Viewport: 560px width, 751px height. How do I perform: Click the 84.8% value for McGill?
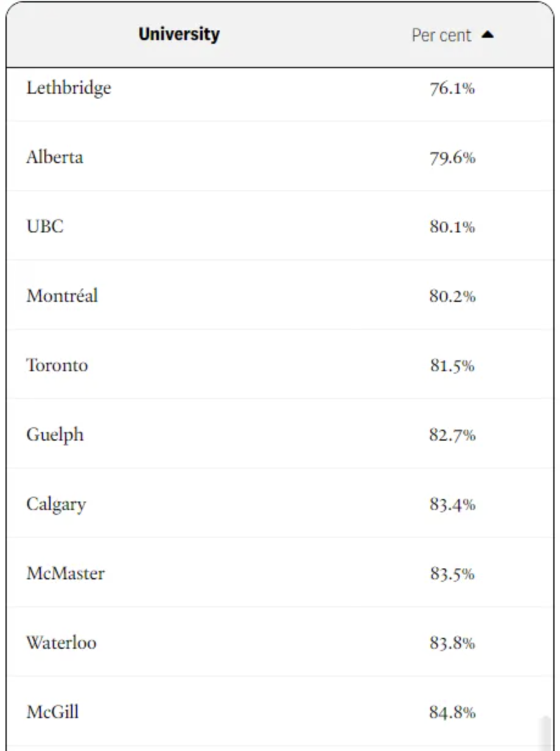452,713
